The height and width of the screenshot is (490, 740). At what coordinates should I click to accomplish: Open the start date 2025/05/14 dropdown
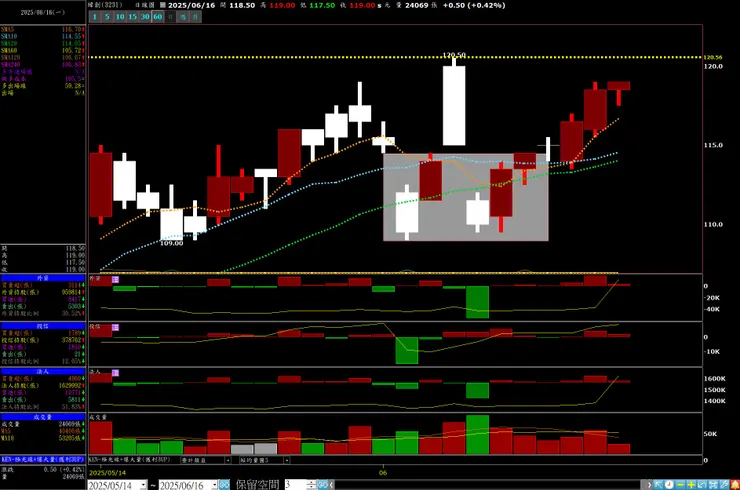click(143, 485)
